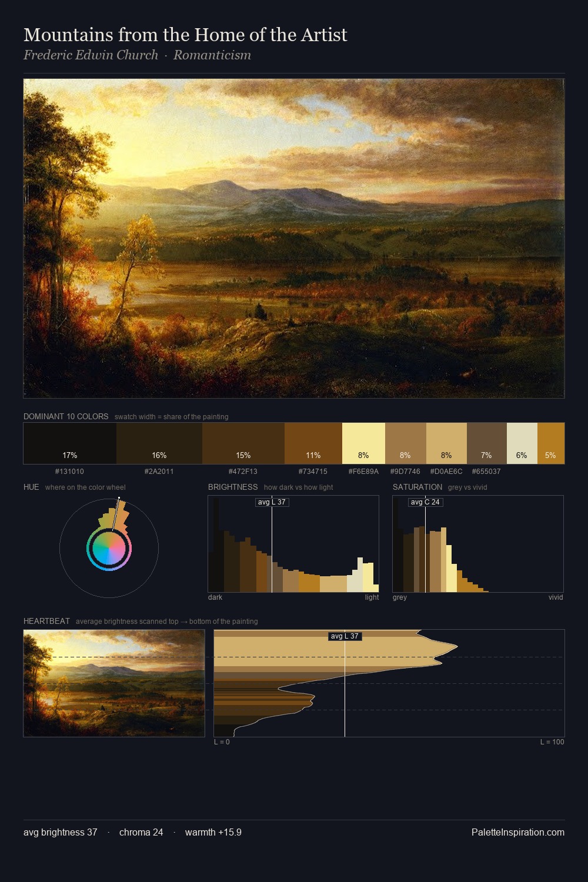Select the #F6E89A hex code text
The height and width of the screenshot is (882, 588).
(363, 472)
